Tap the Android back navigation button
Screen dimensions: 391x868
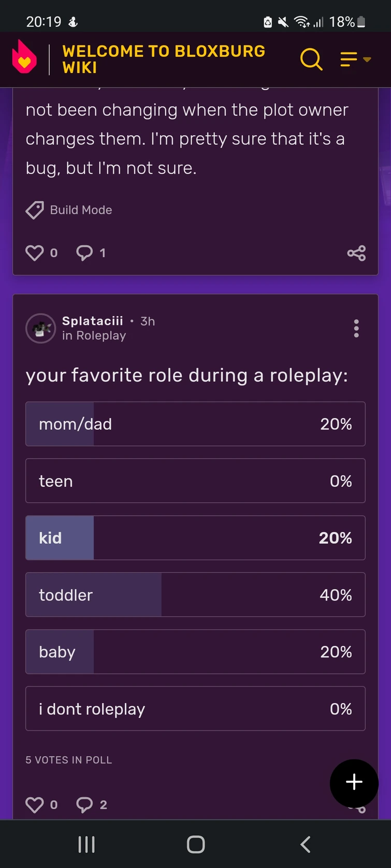[x=305, y=845]
